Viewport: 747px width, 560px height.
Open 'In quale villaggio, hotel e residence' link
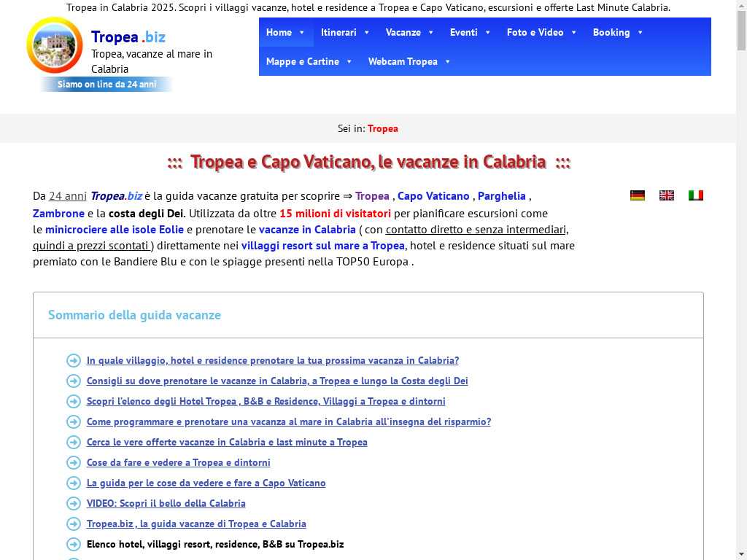click(273, 360)
